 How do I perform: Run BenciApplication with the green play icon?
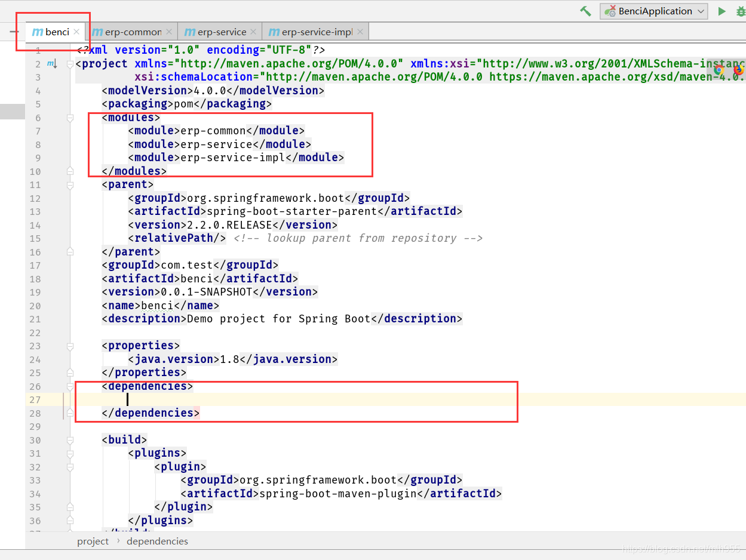(722, 11)
